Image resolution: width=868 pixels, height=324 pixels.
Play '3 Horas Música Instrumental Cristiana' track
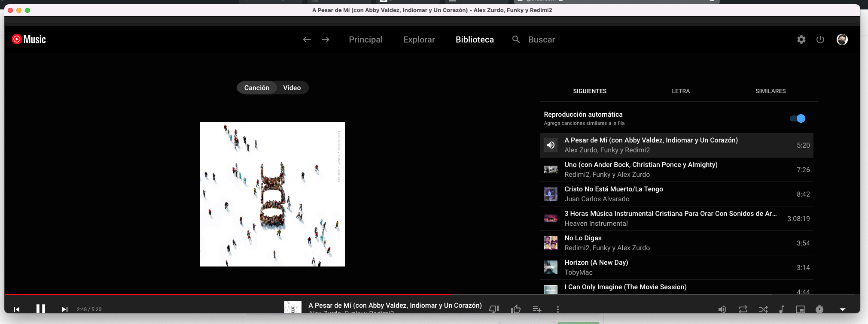point(676,218)
